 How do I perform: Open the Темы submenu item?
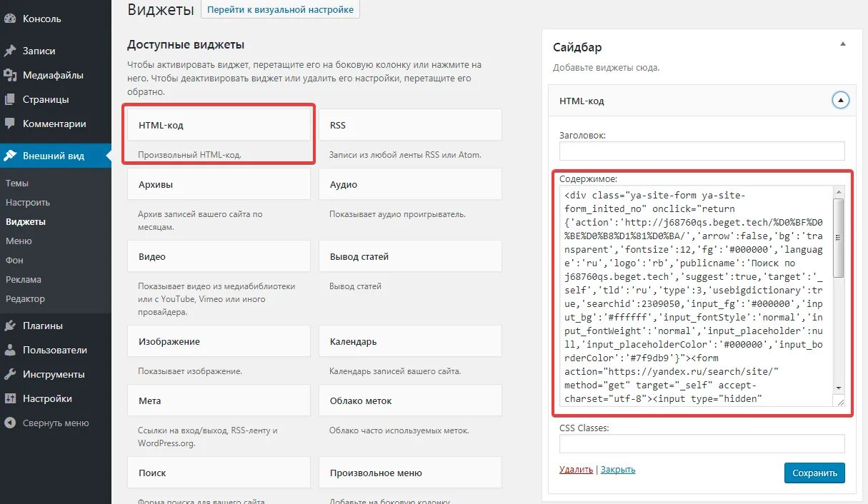pos(17,183)
